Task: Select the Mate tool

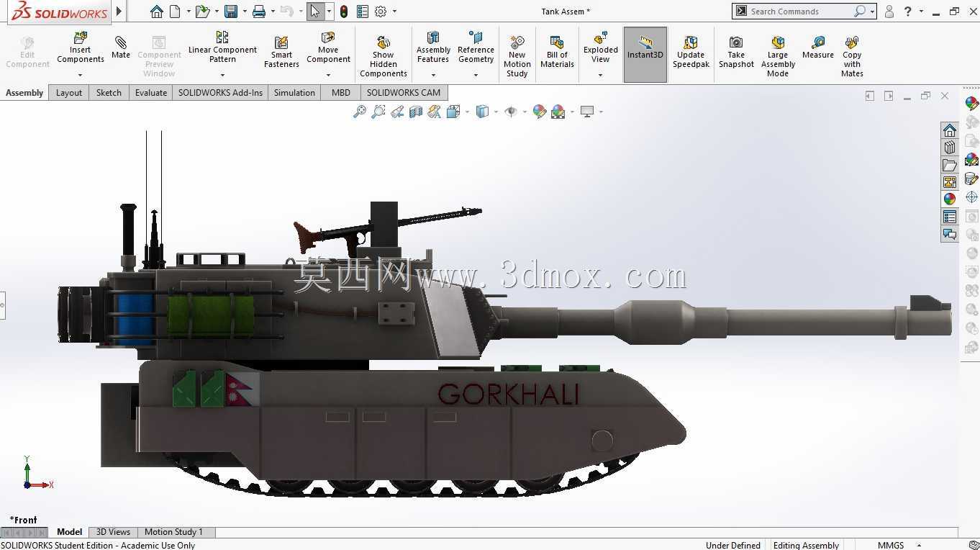Action: pos(121,48)
